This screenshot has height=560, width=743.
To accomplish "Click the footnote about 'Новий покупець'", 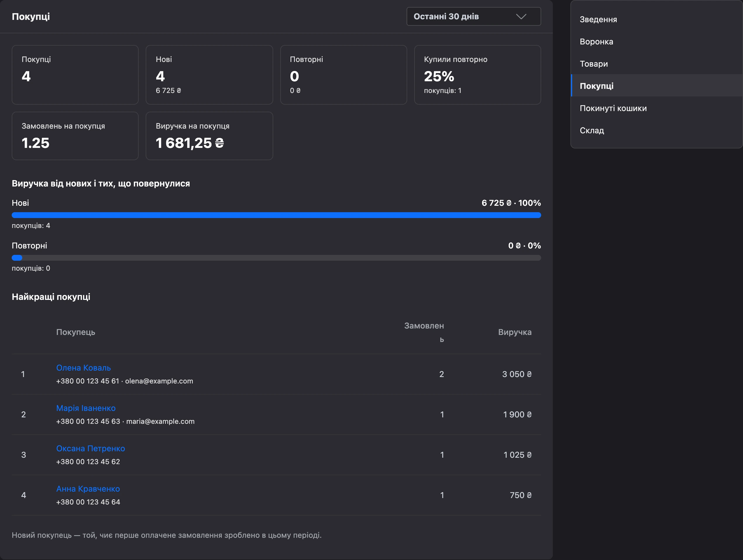I will tap(167, 535).
